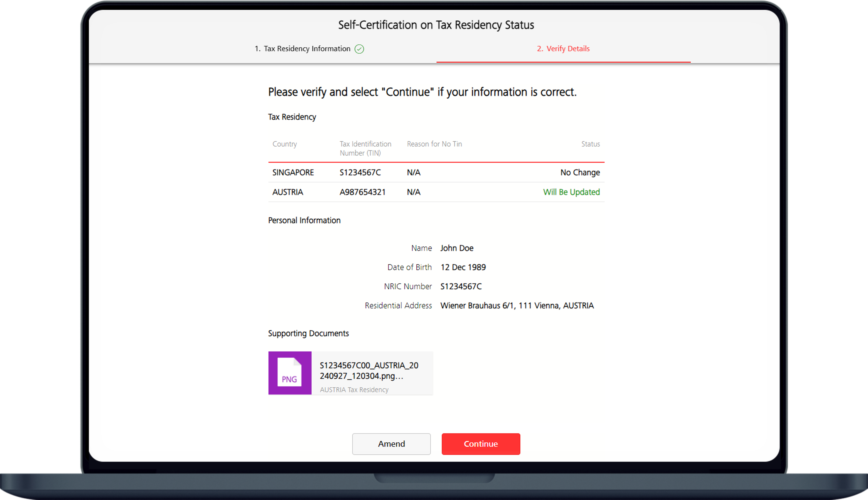The width and height of the screenshot is (868, 500).
Task: Click the Wiener Brauhaus residential address
Action: click(x=517, y=305)
